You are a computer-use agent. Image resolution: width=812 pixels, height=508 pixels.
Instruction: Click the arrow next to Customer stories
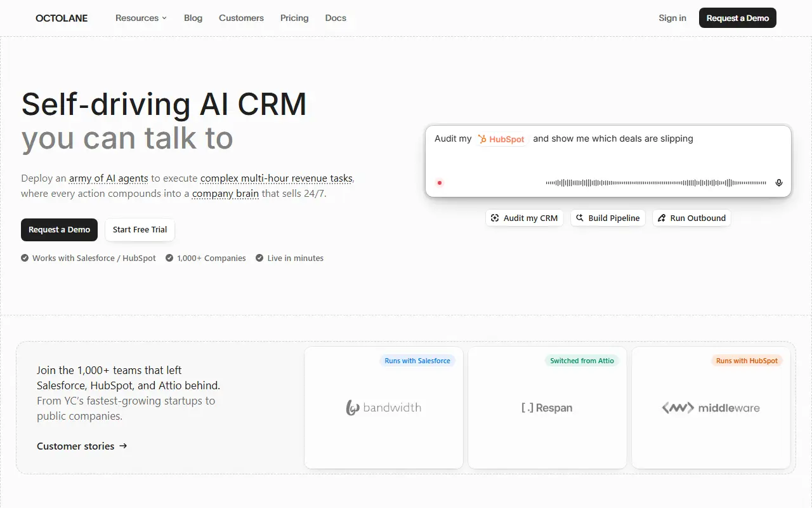pyautogui.click(x=123, y=446)
